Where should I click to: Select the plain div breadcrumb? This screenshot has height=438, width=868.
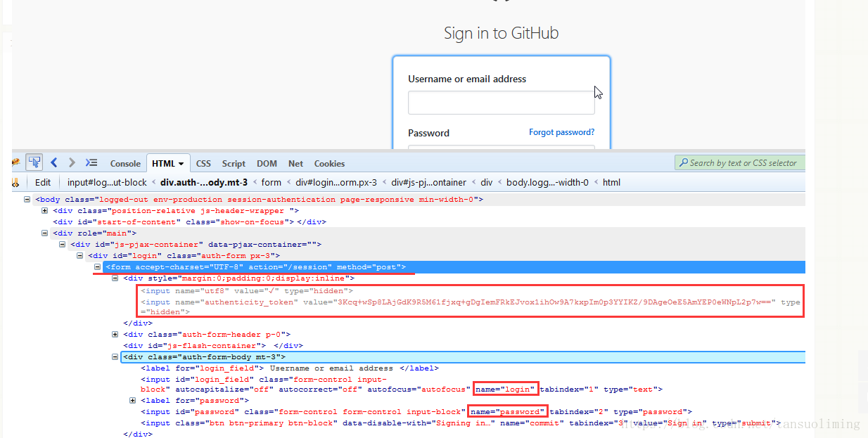tap(486, 182)
